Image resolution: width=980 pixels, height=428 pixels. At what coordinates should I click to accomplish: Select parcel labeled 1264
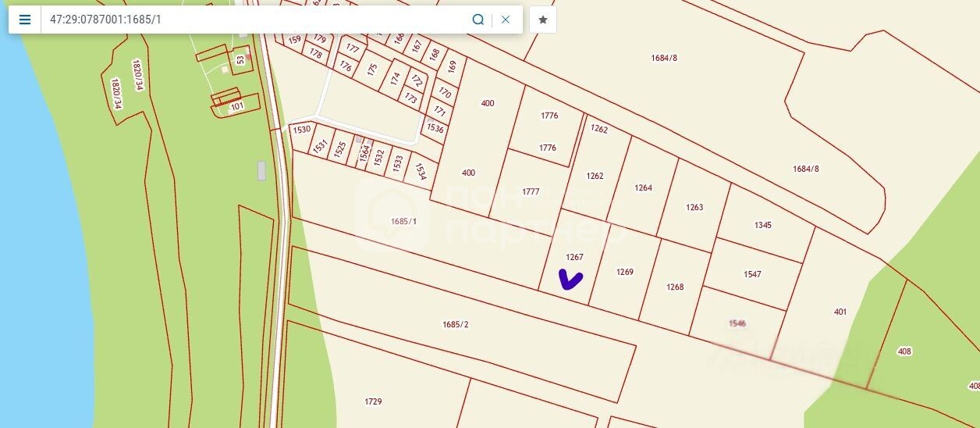coord(643,187)
